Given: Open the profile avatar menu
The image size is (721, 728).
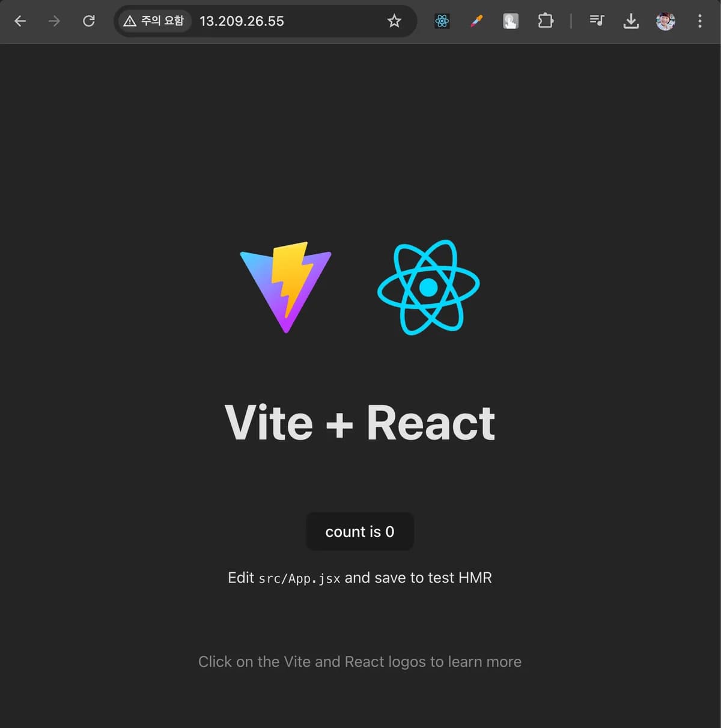Looking at the screenshot, I should [665, 21].
